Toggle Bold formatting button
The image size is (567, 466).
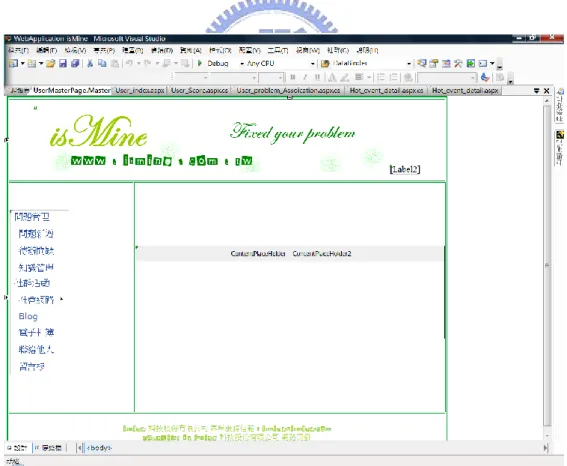(293, 77)
